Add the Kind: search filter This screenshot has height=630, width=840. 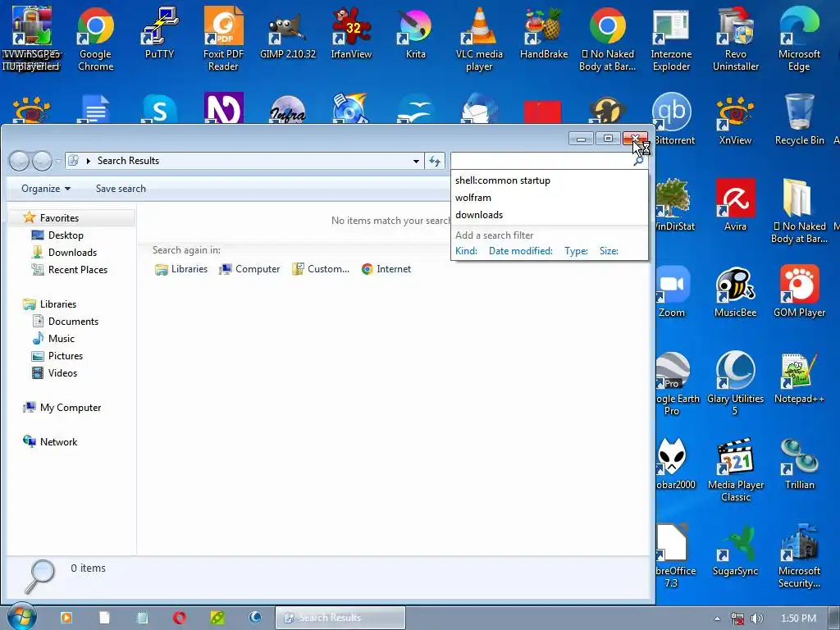(x=466, y=251)
